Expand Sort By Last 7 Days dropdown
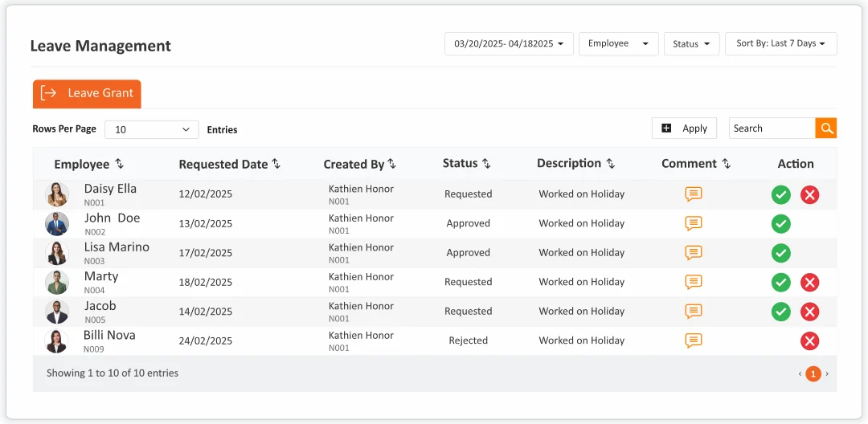This screenshot has width=868, height=424. [780, 44]
